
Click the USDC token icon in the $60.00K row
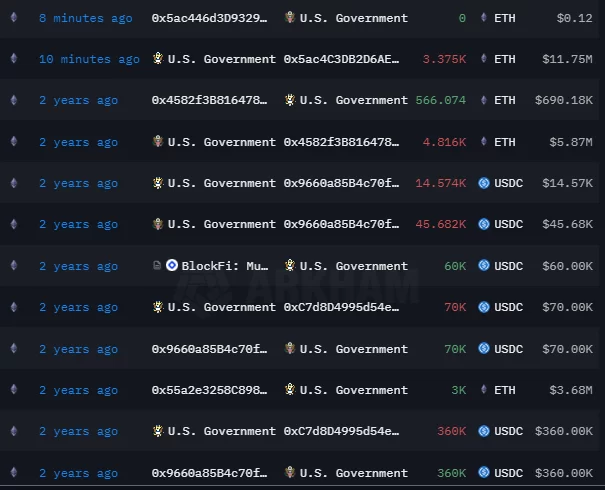pyautogui.click(x=484, y=266)
